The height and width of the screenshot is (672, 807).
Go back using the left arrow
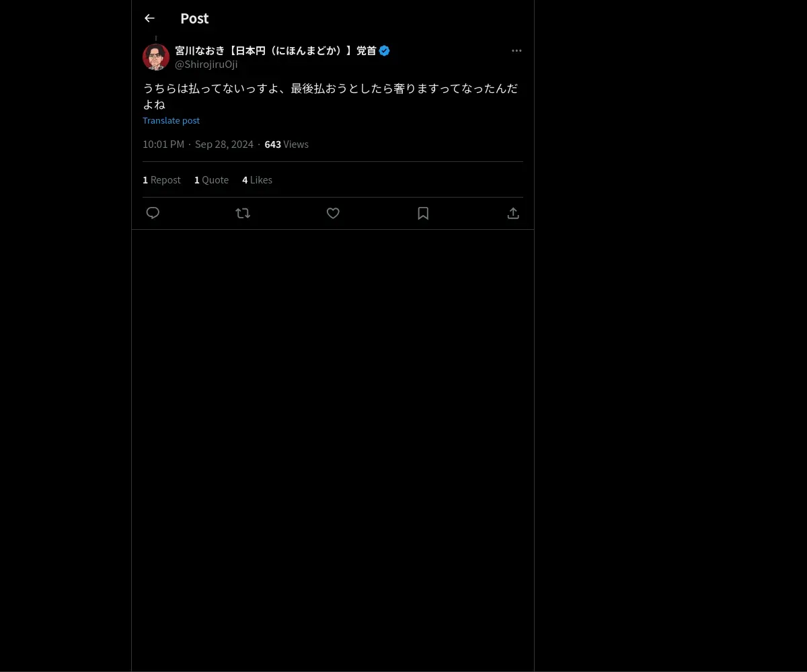149,18
